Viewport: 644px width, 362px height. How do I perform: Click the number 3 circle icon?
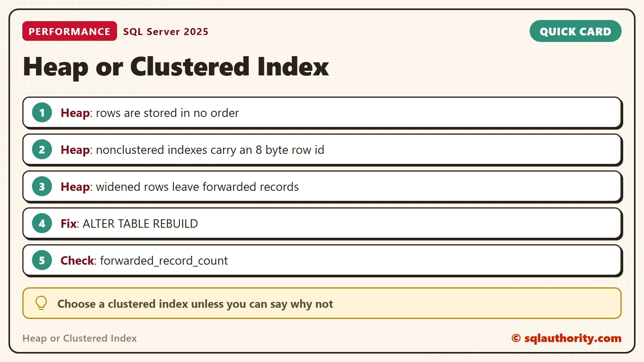(x=42, y=187)
